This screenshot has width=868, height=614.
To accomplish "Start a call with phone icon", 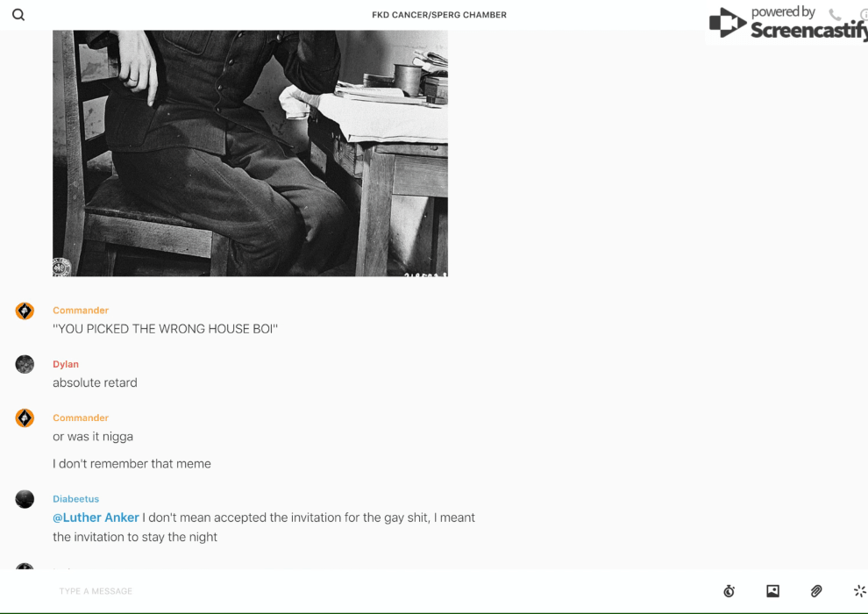I will click(835, 14).
